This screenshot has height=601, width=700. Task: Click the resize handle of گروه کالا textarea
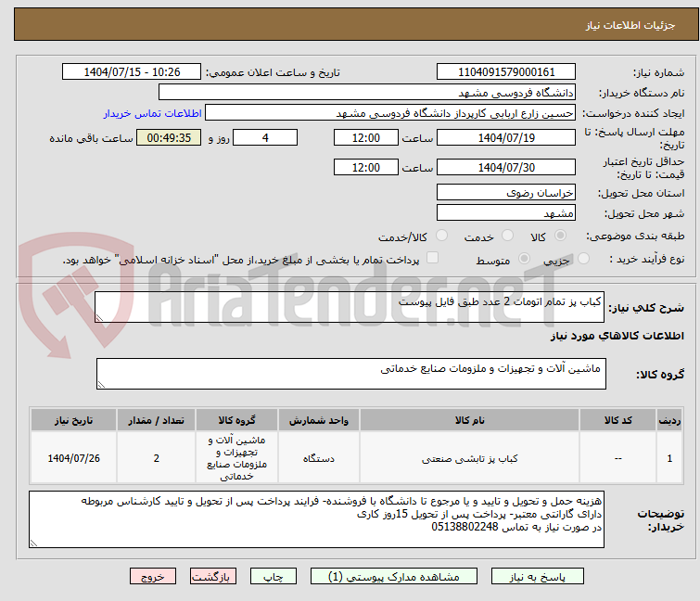click(101, 384)
